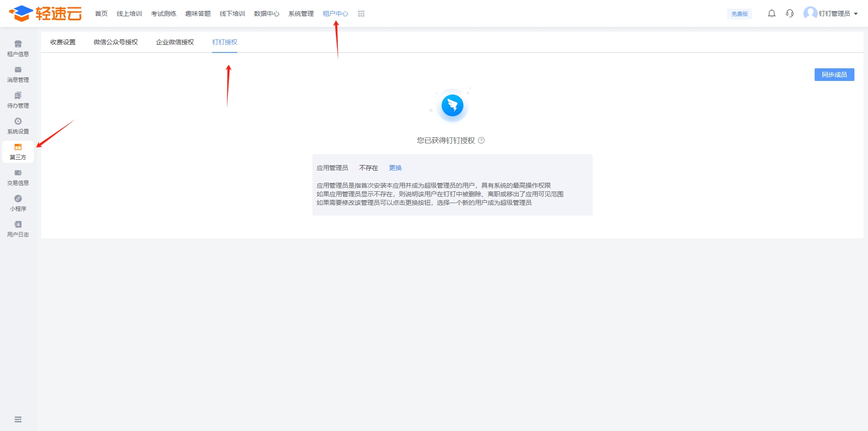Open the 系统管理 menu

coord(301,14)
